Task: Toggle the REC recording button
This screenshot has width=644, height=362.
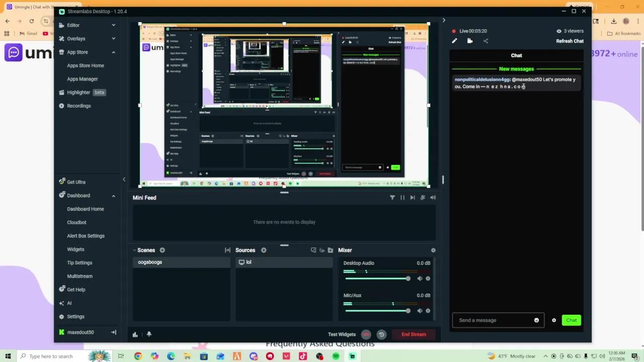Action: tap(366, 334)
